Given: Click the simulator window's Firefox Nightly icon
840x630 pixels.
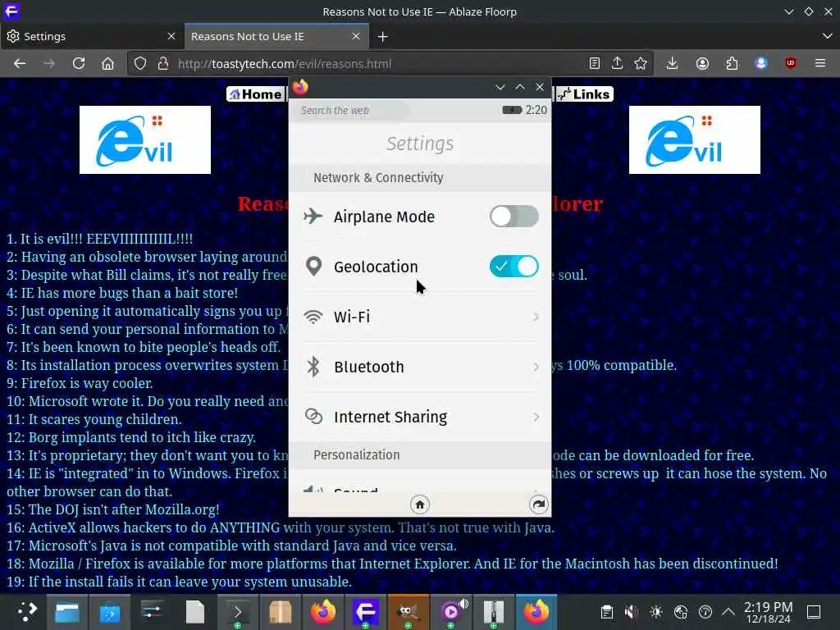Looking at the screenshot, I should pos(300,87).
